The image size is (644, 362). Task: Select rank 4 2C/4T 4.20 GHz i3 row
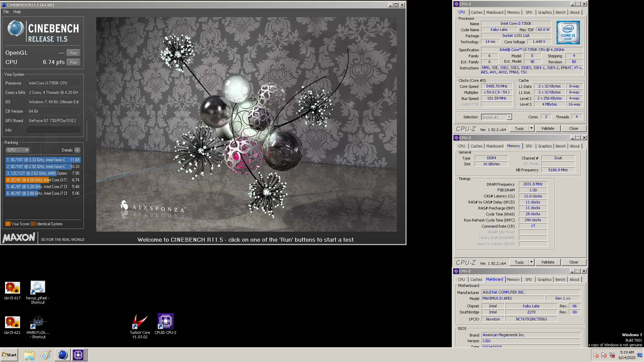[43, 180]
